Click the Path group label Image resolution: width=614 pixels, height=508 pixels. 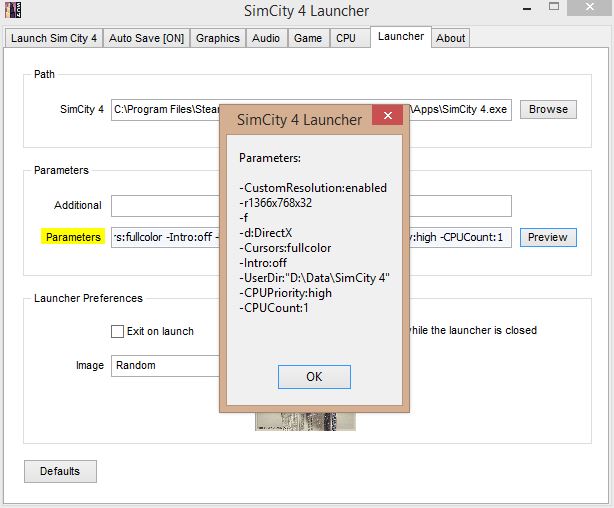pos(44,74)
